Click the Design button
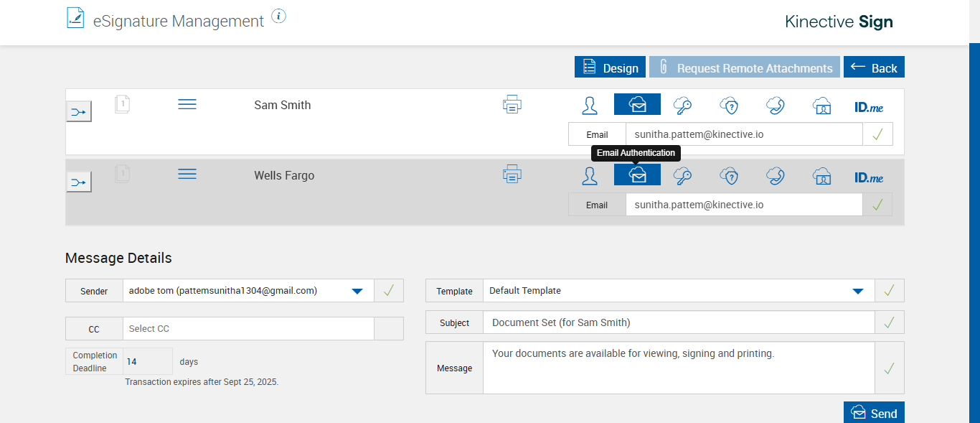 pyautogui.click(x=611, y=68)
